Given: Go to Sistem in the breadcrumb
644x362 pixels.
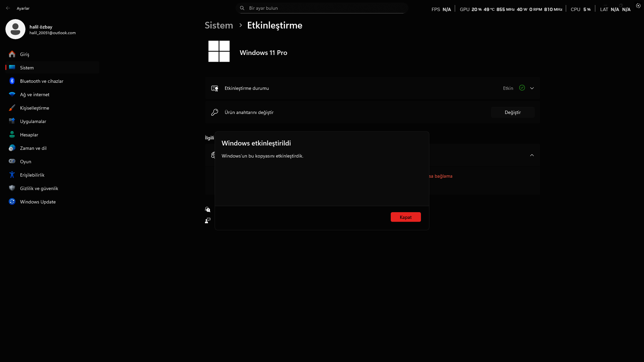Looking at the screenshot, I should point(219,25).
